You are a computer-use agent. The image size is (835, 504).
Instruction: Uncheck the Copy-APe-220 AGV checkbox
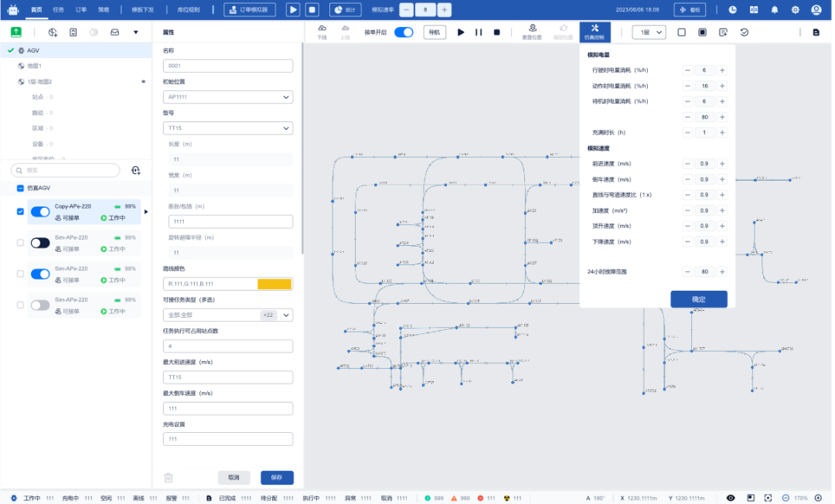coord(21,212)
